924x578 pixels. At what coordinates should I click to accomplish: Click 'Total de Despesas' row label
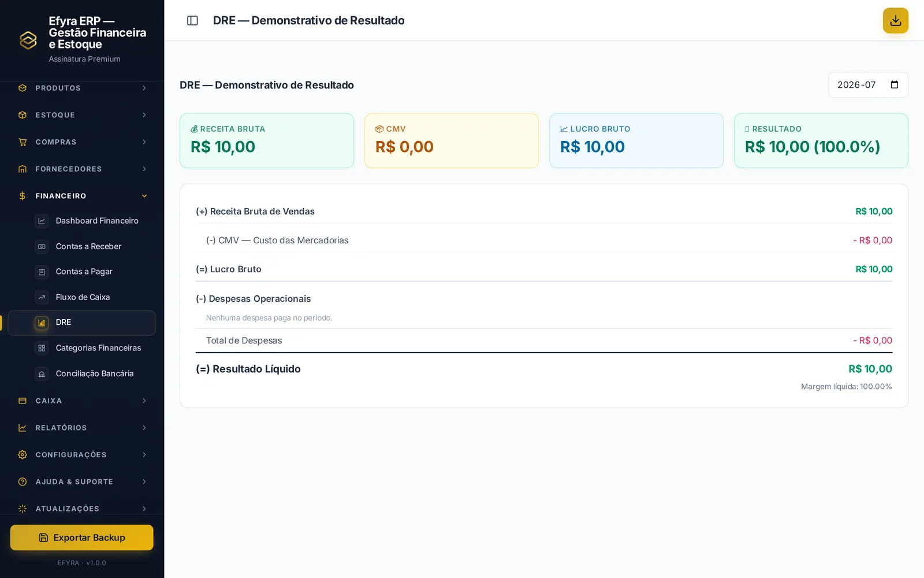pos(244,340)
